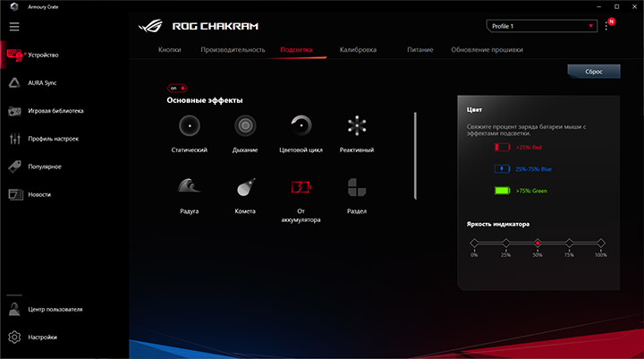Set indicator brightness to 75%
Screen dimensions: 644x359
(569, 243)
